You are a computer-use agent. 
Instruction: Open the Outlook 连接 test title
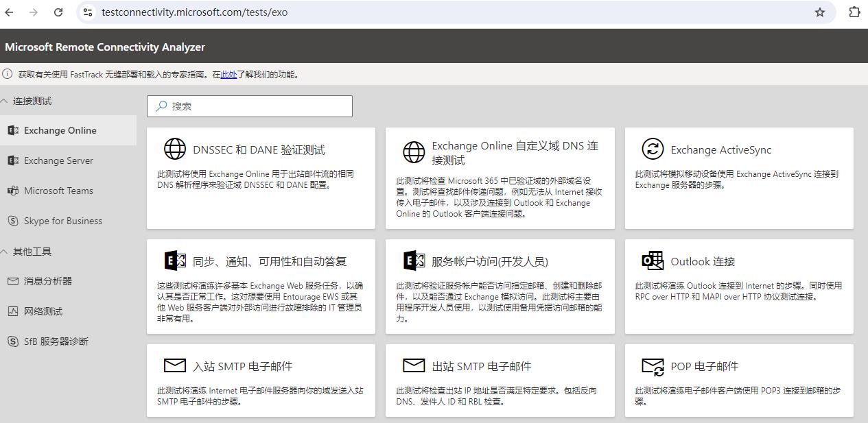click(703, 261)
